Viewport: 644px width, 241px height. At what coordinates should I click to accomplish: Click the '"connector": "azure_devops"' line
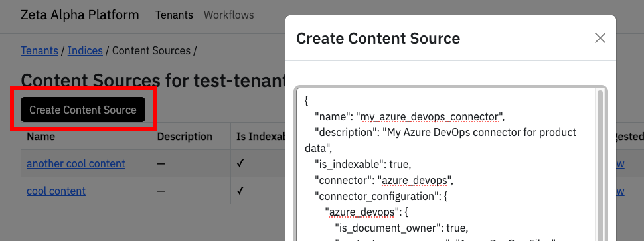(x=384, y=180)
